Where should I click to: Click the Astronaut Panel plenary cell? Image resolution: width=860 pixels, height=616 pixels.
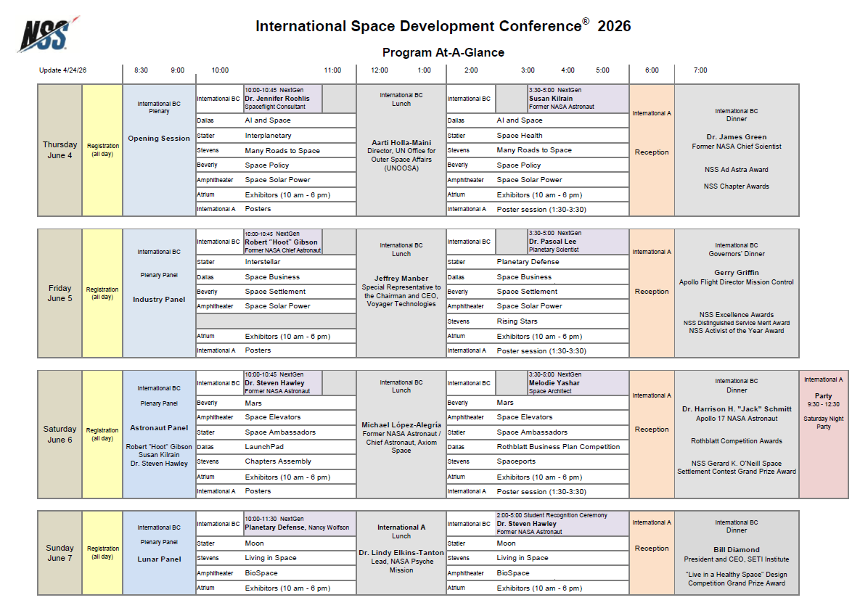click(x=159, y=427)
